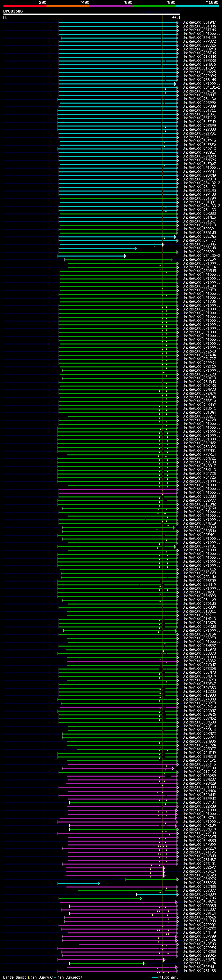
Task: Click hit label UniRef100_Q1KUM6
Action: pos(199,57)
